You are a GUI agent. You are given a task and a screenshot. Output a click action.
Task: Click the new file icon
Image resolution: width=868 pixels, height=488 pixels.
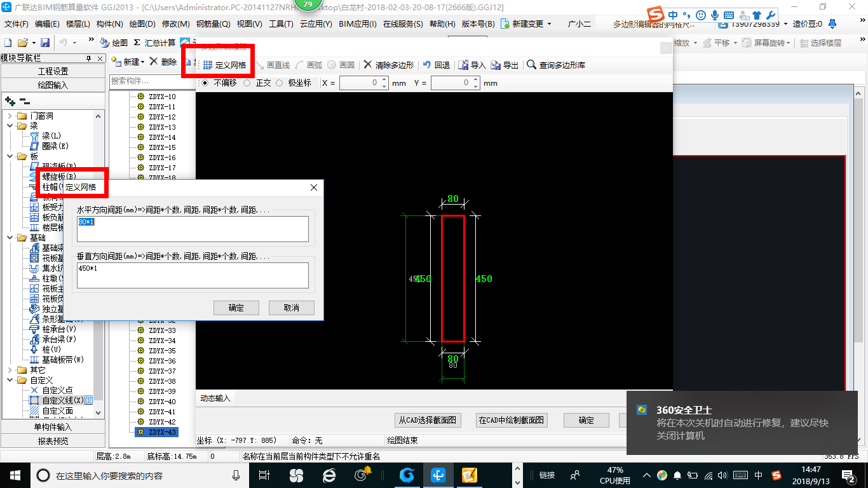[8, 43]
